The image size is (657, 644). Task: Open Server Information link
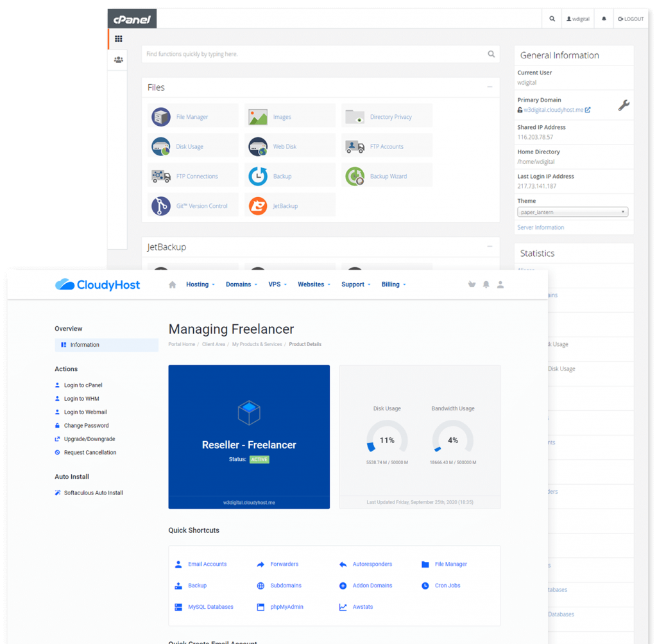[540, 228]
